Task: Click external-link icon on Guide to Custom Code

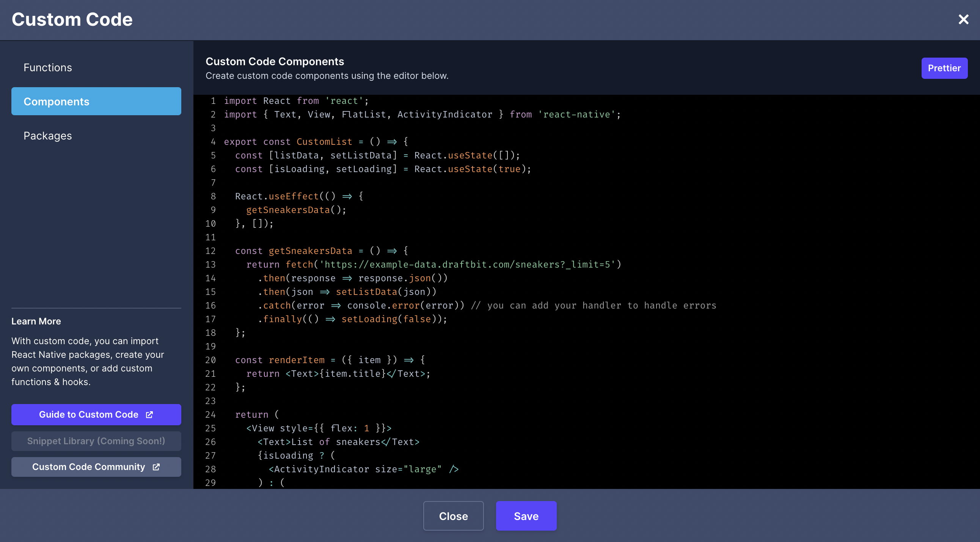Action: 149,415
